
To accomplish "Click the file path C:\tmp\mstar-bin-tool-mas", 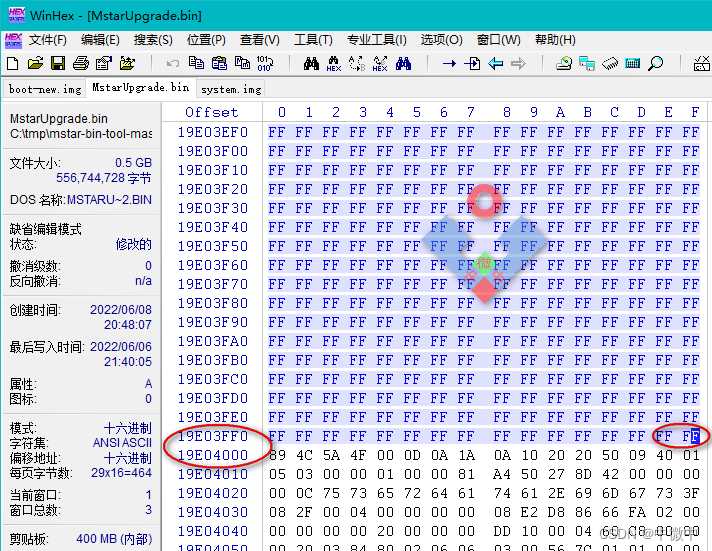I will [81, 134].
